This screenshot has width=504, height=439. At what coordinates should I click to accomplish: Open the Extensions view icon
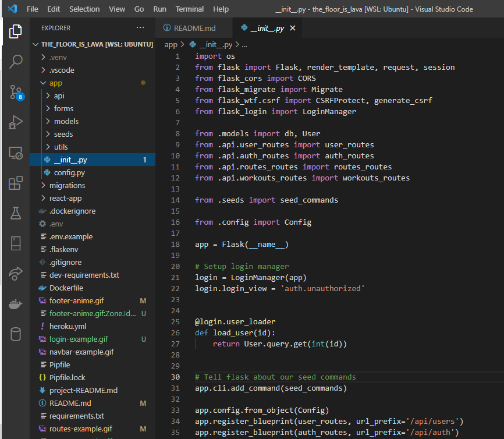point(16,183)
